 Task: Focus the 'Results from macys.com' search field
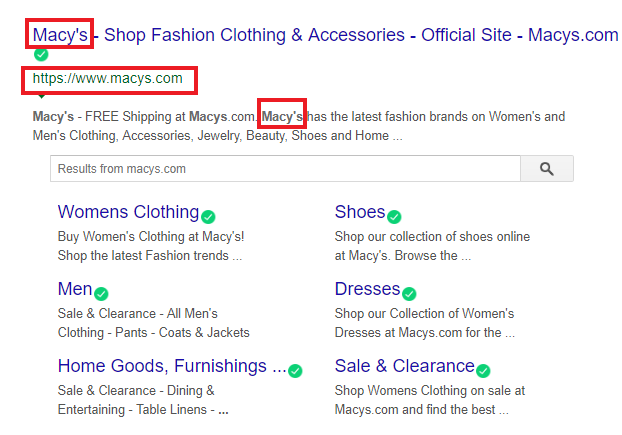click(285, 169)
